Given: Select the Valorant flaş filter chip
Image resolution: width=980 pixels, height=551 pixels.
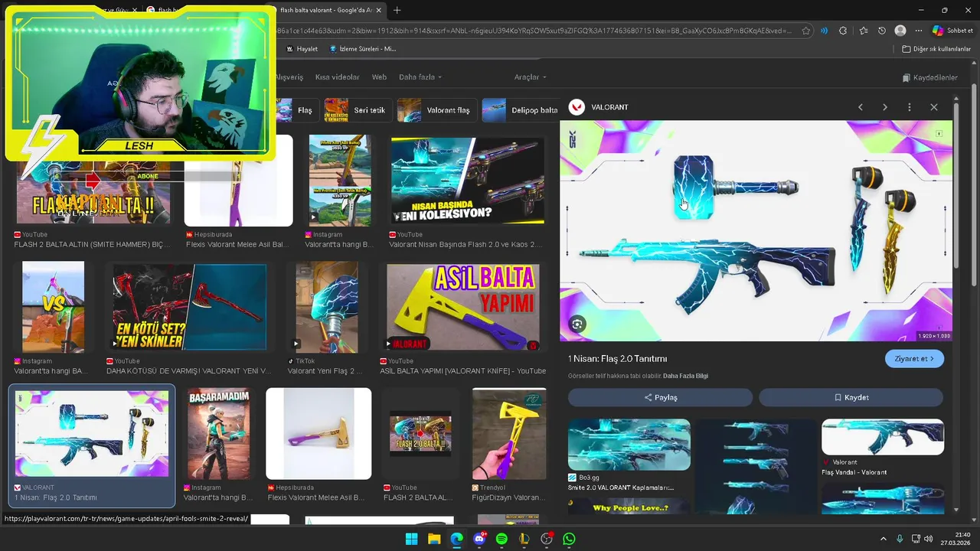Looking at the screenshot, I should point(437,110).
